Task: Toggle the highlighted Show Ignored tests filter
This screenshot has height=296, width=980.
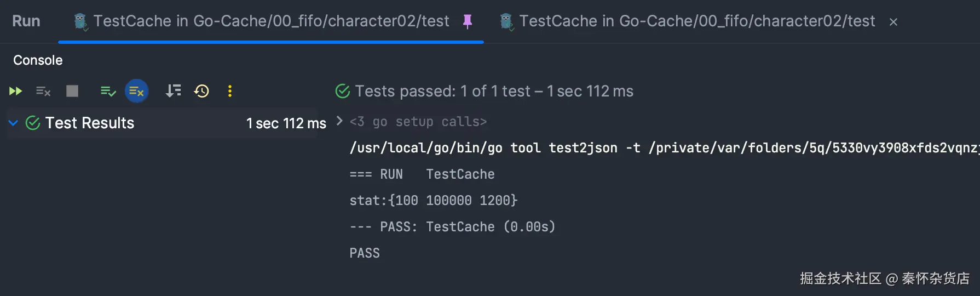Action: pyautogui.click(x=136, y=91)
